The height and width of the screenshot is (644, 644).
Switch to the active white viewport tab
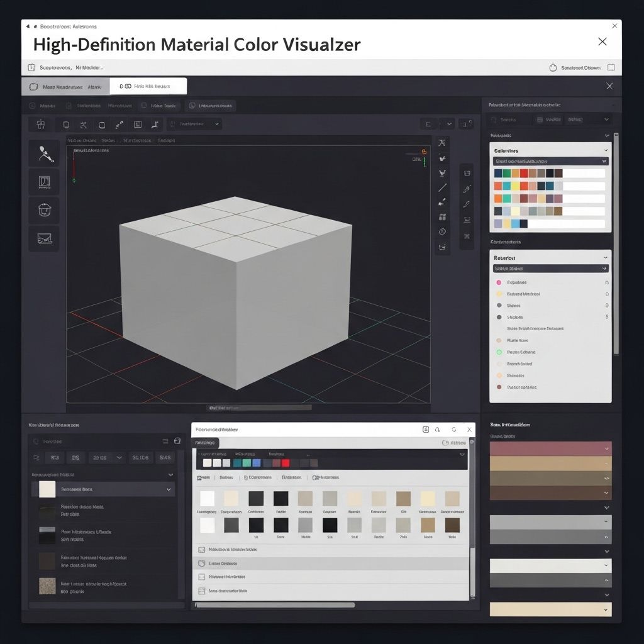(x=148, y=86)
